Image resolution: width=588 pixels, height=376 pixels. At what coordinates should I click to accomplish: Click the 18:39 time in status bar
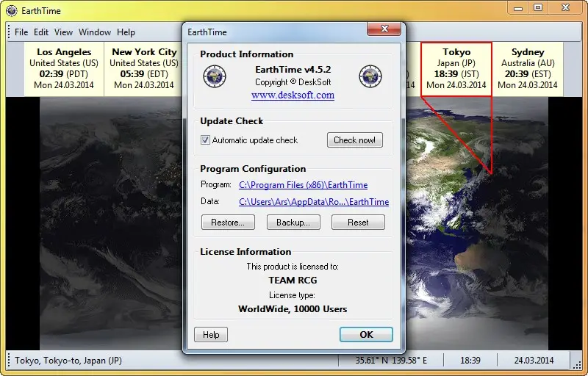coord(470,361)
